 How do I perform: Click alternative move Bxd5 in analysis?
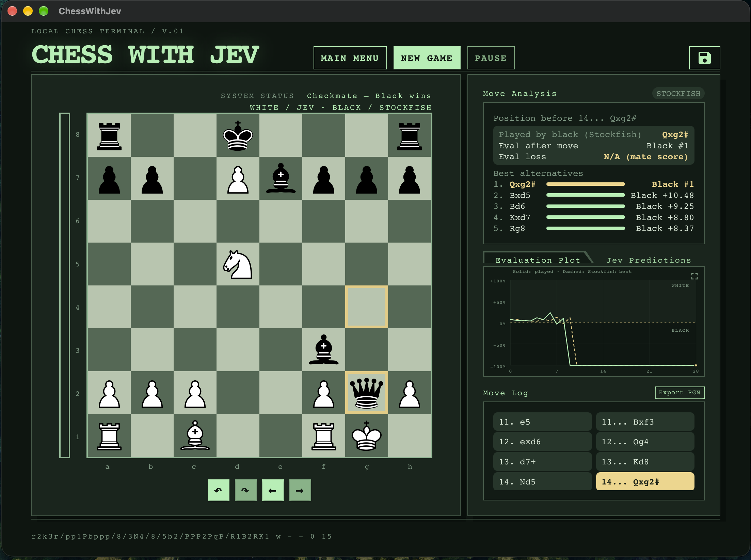593,195
